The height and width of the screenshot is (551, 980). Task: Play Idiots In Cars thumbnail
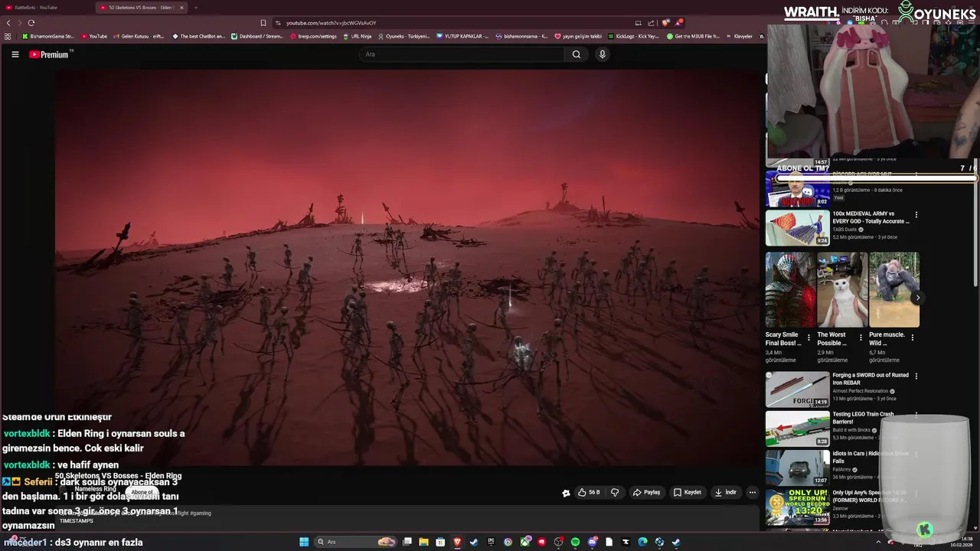coord(797,468)
